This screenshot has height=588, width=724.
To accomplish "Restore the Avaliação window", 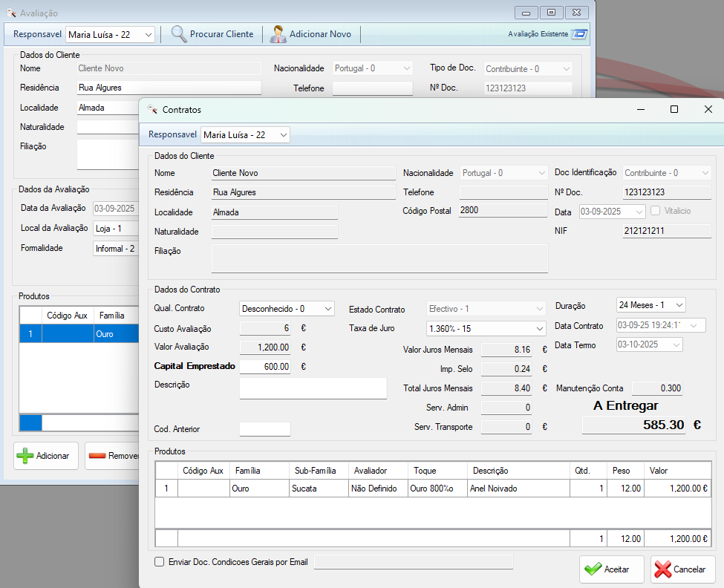I will [x=551, y=13].
